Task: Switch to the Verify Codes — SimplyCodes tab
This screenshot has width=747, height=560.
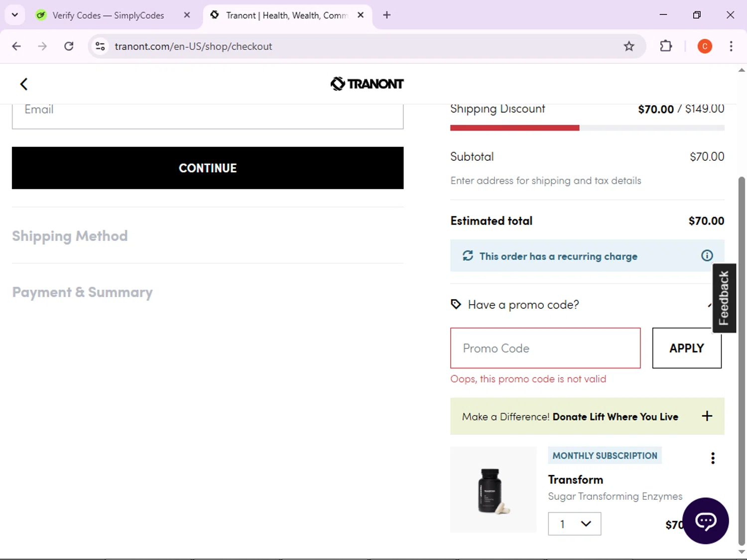Action: point(108,15)
